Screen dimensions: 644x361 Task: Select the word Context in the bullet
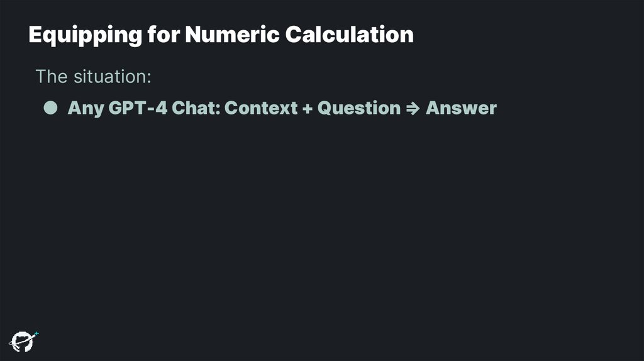click(261, 108)
